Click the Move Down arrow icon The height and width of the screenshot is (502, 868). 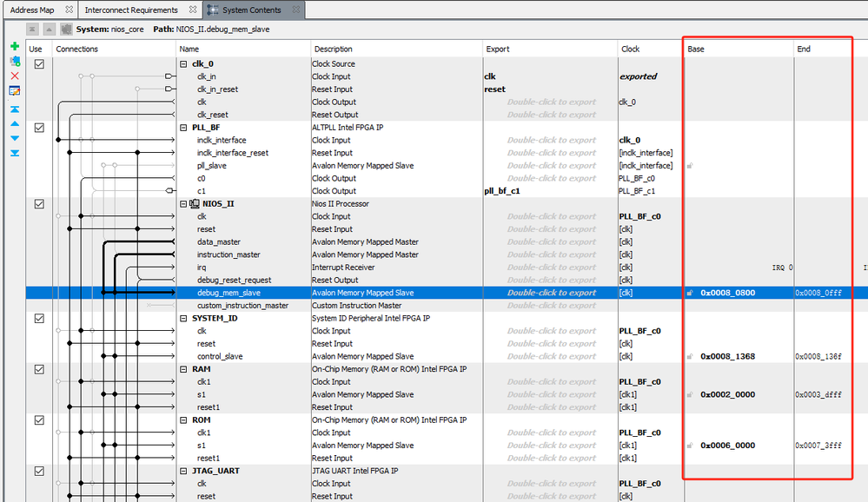coord(15,138)
